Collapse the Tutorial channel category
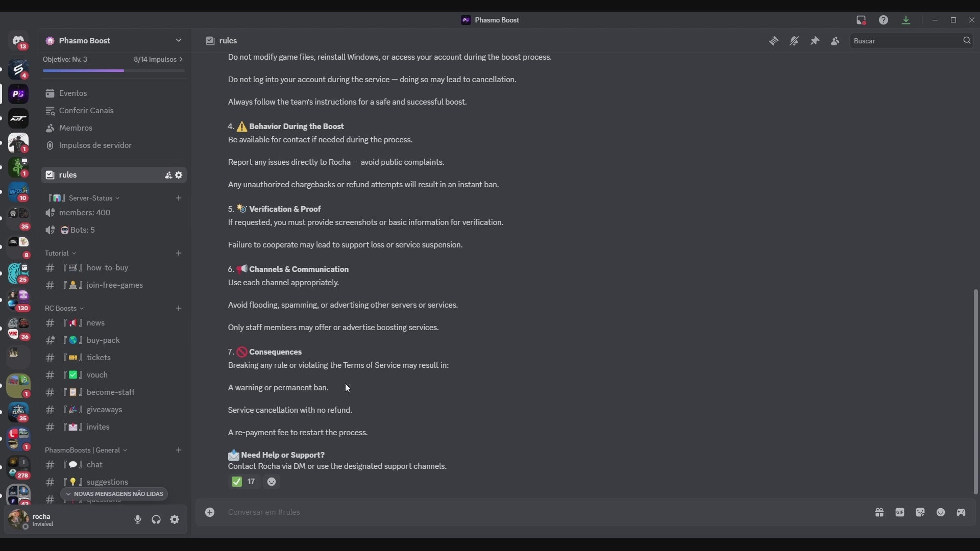This screenshot has width=980, height=551. tap(60, 253)
